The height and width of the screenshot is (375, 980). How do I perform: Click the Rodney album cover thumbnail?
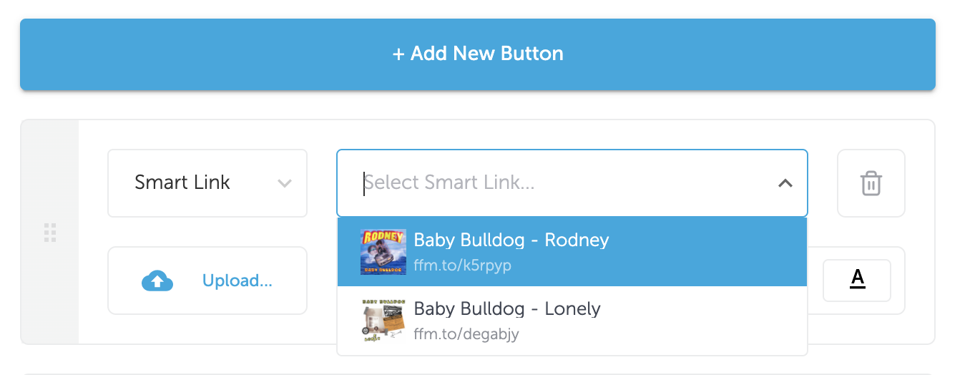tap(383, 252)
